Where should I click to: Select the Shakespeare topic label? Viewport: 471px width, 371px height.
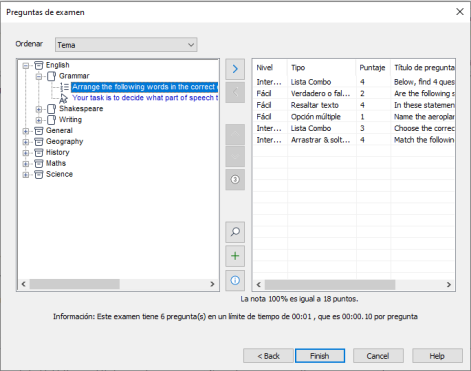coord(81,109)
